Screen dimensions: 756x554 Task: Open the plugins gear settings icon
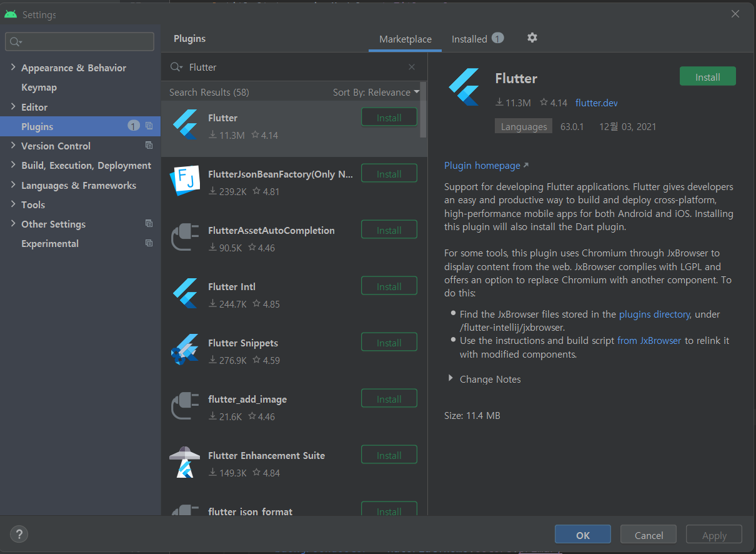(x=532, y=38)
